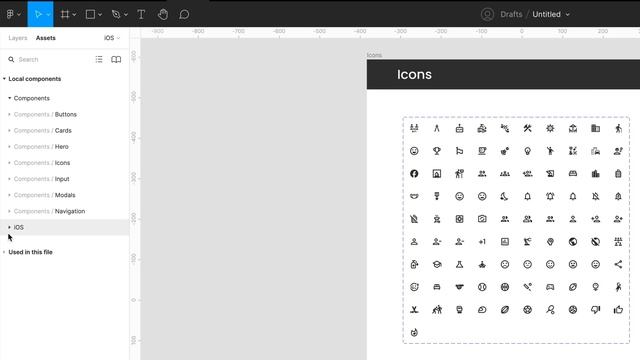Select the ringing bell icon
The image size is (640, 360).
point(550,196)
